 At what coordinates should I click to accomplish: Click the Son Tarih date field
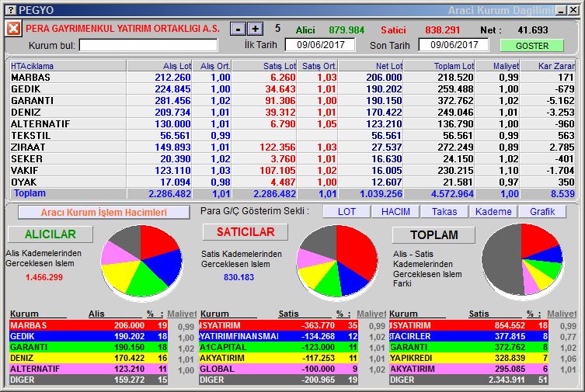(454, 45)
